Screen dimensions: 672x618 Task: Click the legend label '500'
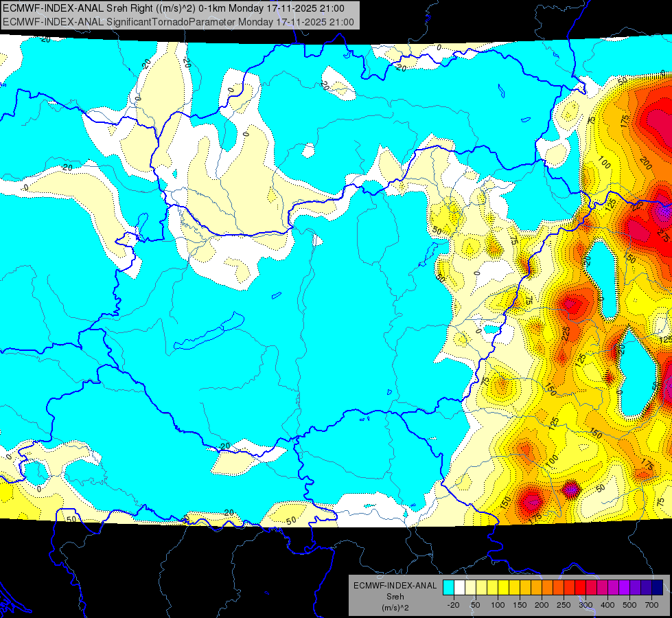(x=629, y=605)
